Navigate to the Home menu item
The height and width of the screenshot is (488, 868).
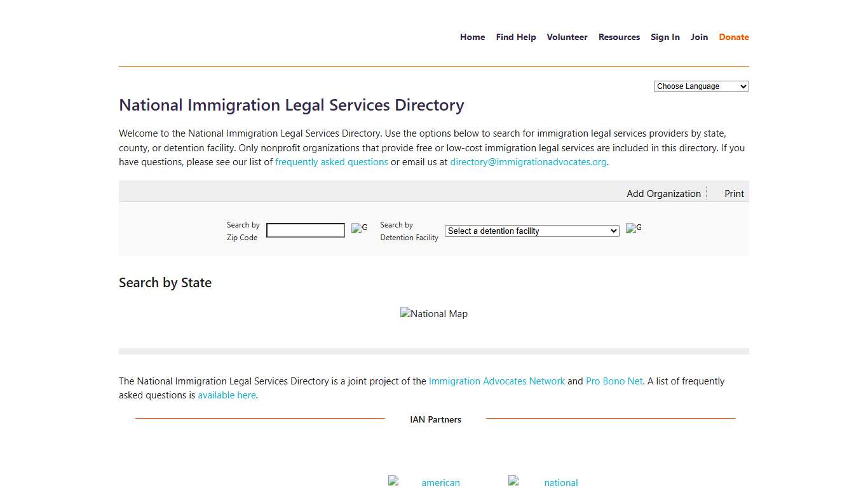[472, 37]
